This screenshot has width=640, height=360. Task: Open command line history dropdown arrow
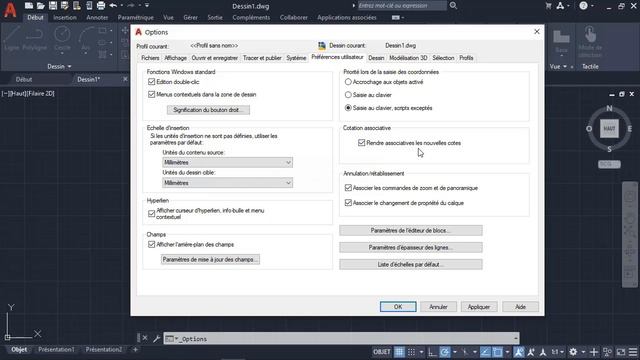(516, 338)
